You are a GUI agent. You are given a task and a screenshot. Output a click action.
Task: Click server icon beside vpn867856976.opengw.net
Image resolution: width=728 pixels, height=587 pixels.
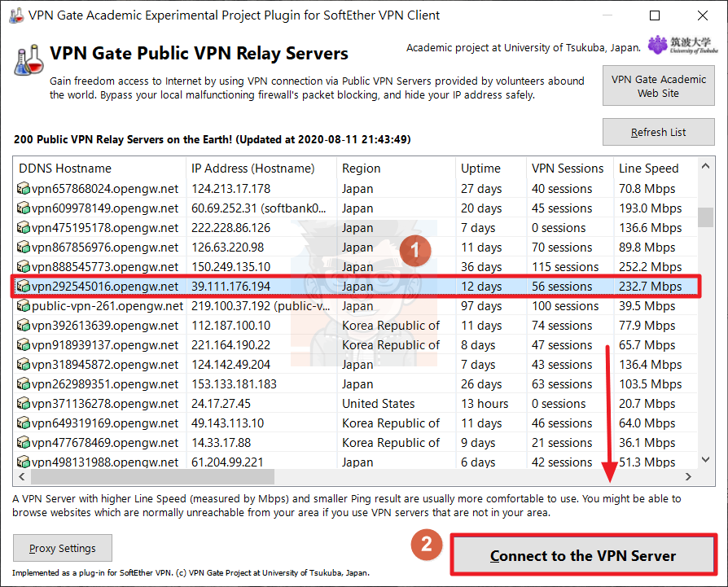[x=24, y=248]
